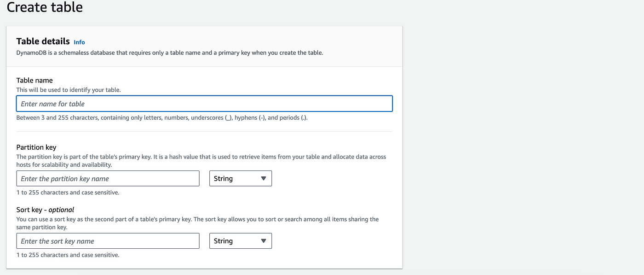Click 'This will be used to identify your table.' text

tap(69, 90)
